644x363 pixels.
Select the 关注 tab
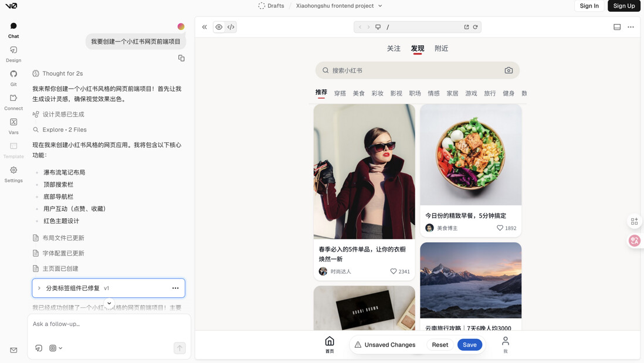pyautogui.click(x=394, y=49)
